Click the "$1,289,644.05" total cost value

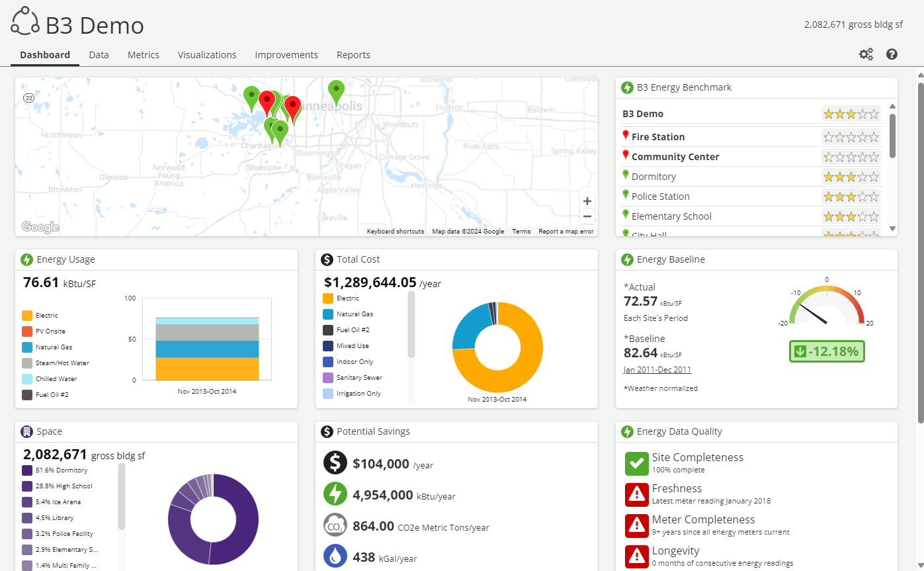point(370,283)
